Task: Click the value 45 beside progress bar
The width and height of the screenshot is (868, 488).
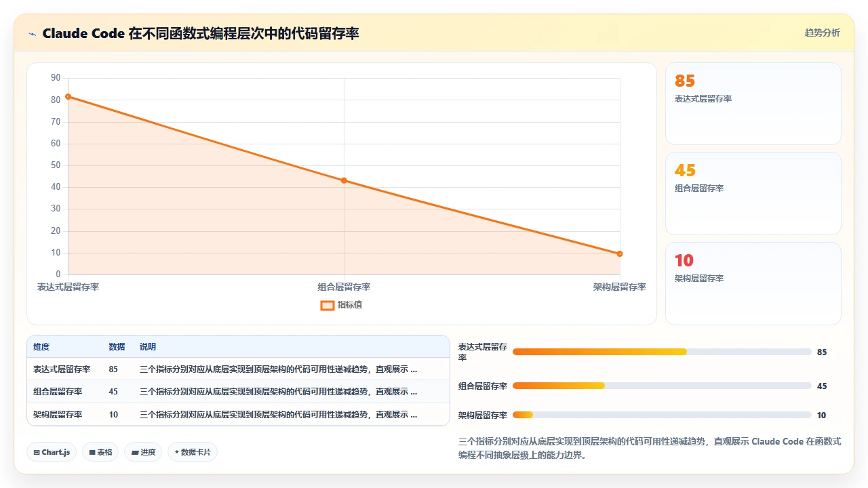Action: tap(822, 386)
